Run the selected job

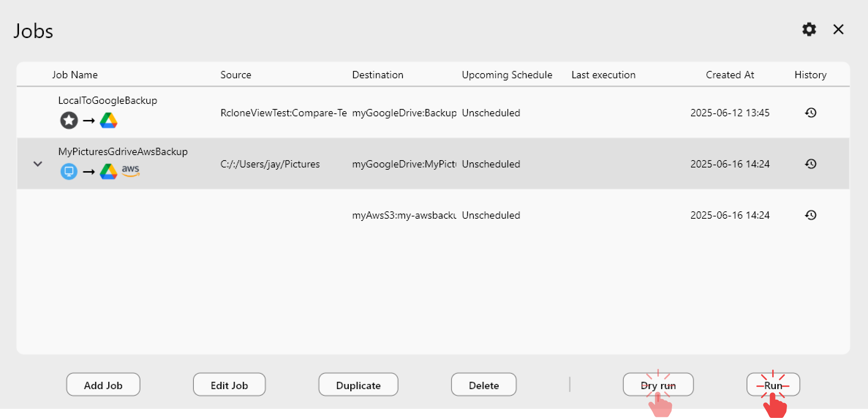pyautogui.click(x=772, y=384)
